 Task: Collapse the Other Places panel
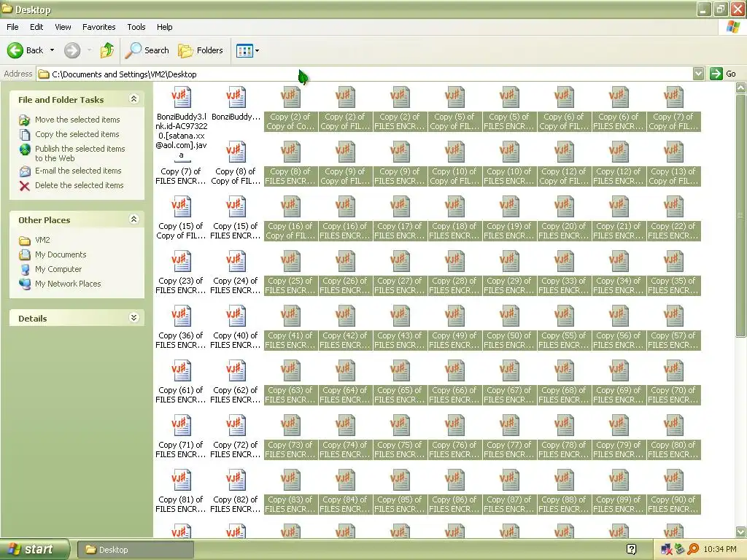pyautogui.click(x=134, y=219)
